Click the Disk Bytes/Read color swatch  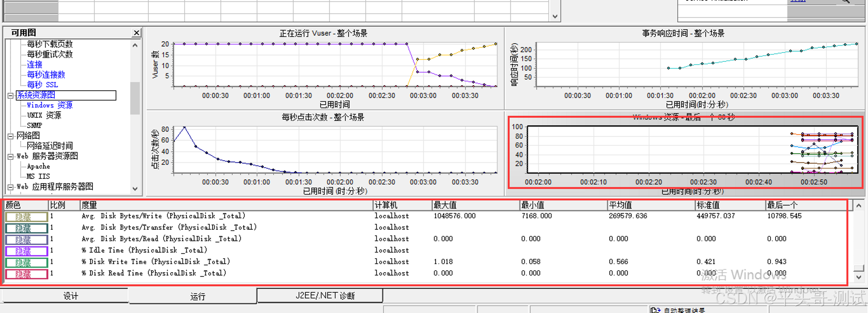(26, 240)
